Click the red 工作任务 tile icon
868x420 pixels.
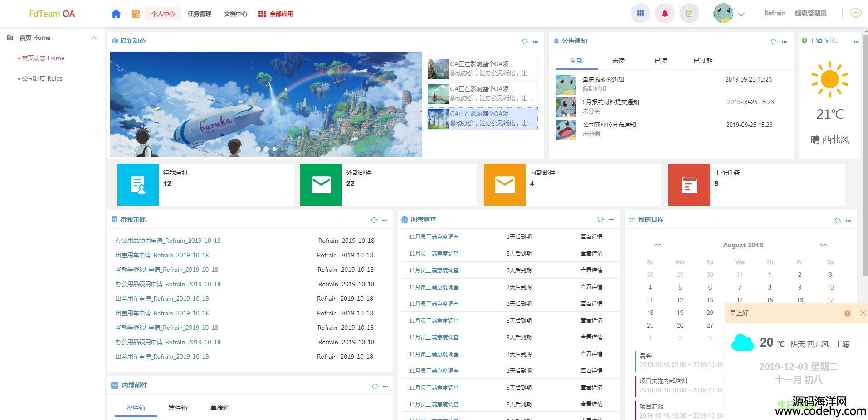689,185
